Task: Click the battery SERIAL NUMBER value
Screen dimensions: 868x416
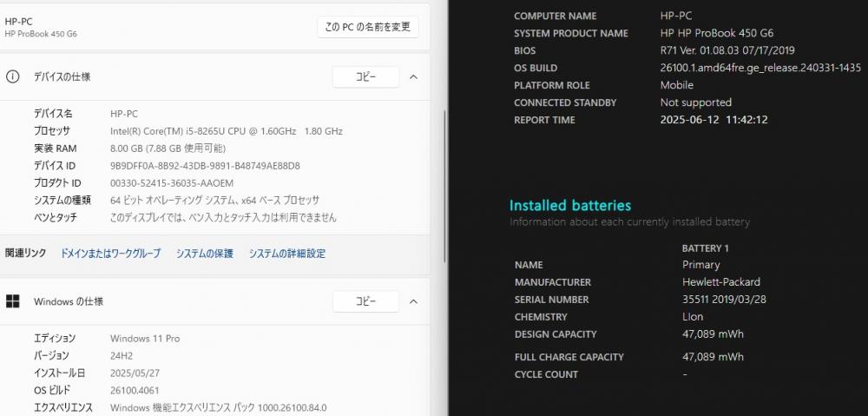Action: (724, 300)
